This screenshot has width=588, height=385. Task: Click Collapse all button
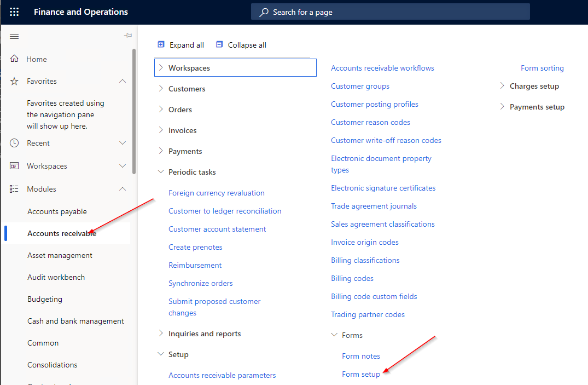[241, 45]
